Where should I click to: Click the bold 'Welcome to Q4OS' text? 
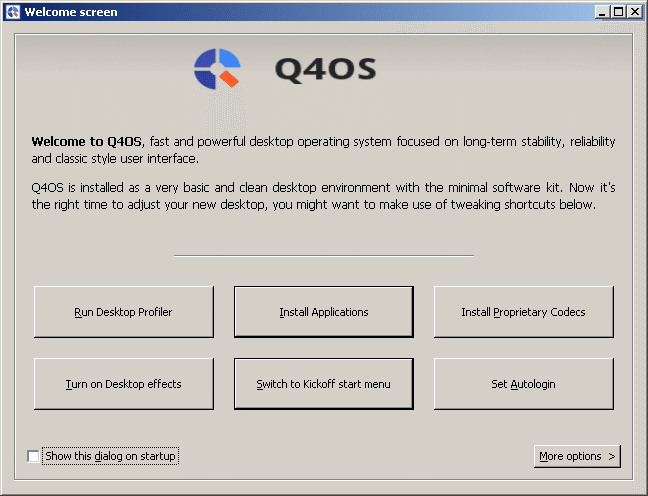(x=86, y=142)
